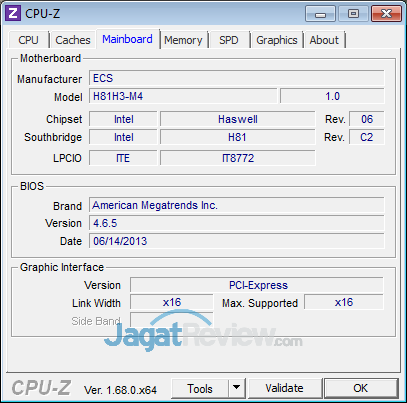Click the Graphic Interface Version PCI-Express field
The width and height of the screenshot is (407, 403).
pos(257,285)
